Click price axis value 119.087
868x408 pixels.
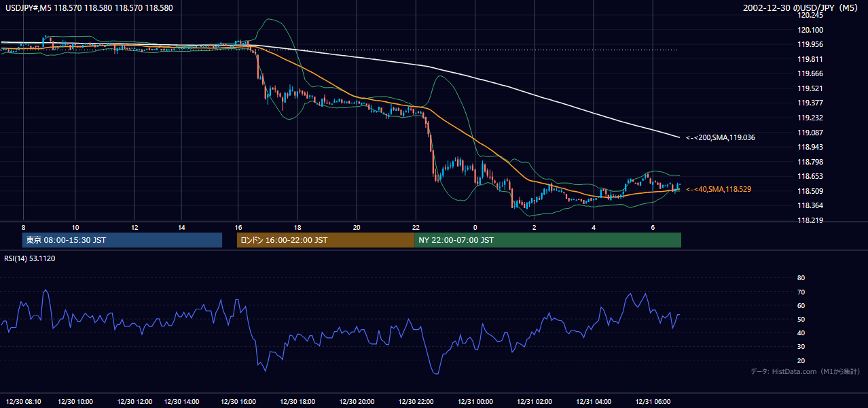[811, 133]
